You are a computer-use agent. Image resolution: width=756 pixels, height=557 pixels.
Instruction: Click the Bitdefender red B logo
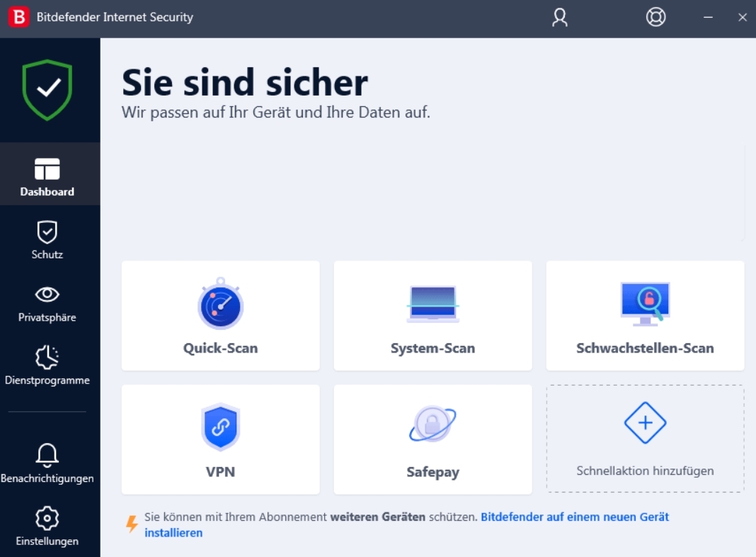point(19,17)
